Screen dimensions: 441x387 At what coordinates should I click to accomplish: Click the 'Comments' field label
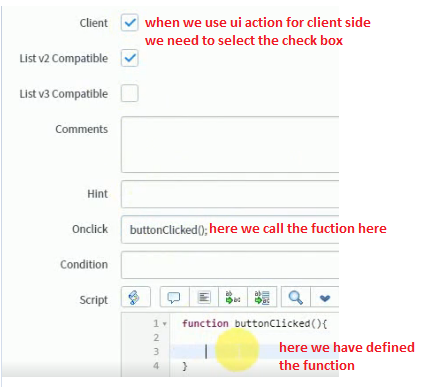pos(82,129)
